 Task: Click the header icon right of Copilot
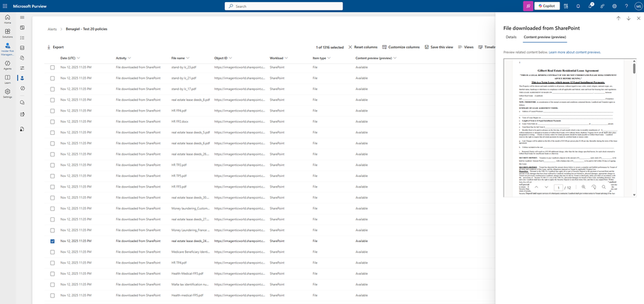(566, 6)
